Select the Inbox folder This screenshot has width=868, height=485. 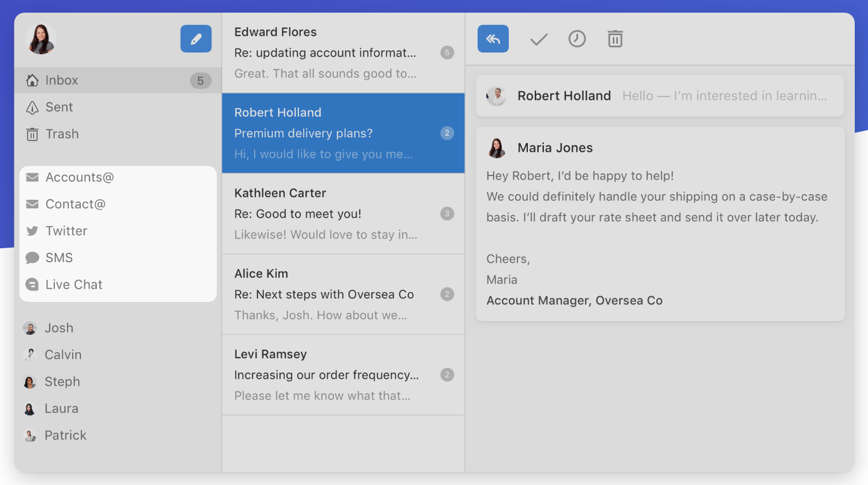pos(61,80)
